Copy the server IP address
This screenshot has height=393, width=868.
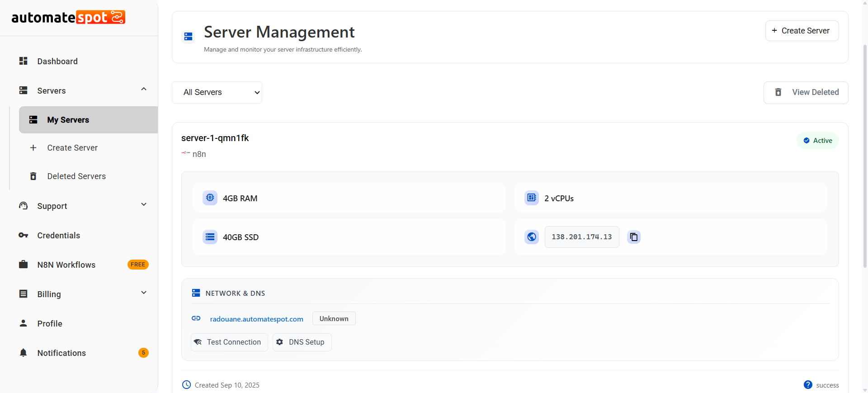coord(634,237)
